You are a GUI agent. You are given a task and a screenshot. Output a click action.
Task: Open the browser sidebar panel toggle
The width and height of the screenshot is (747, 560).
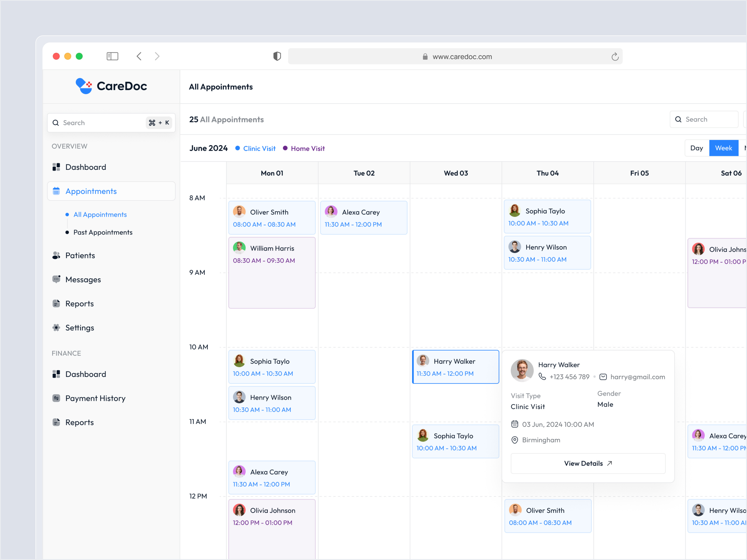coord(112,56)
